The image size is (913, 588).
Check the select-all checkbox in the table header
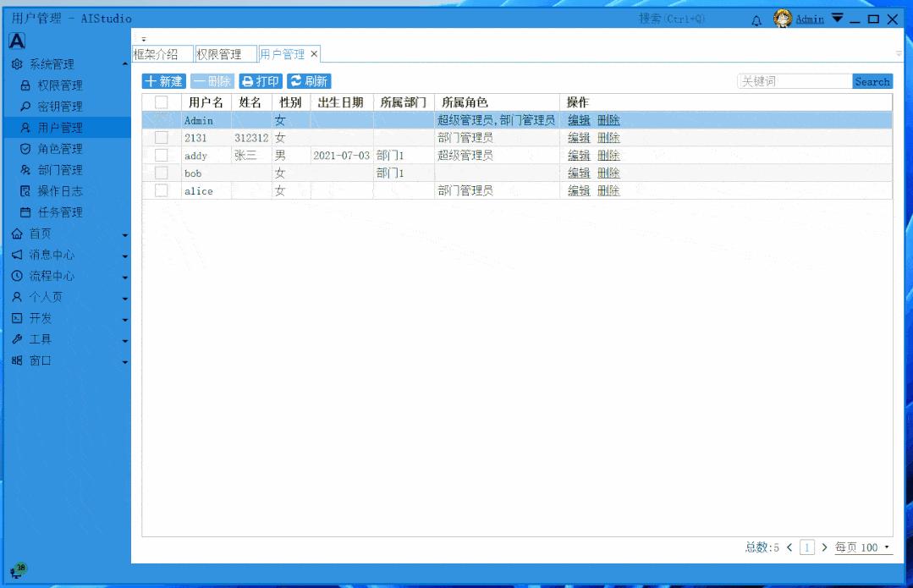tap(161, 102)
